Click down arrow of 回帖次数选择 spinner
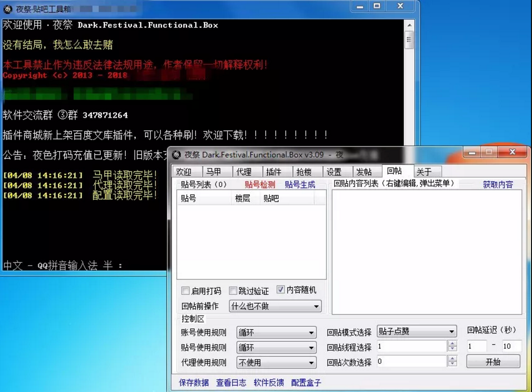The height and width of the screenshot is (392, 532). click(x=452, y=364)
